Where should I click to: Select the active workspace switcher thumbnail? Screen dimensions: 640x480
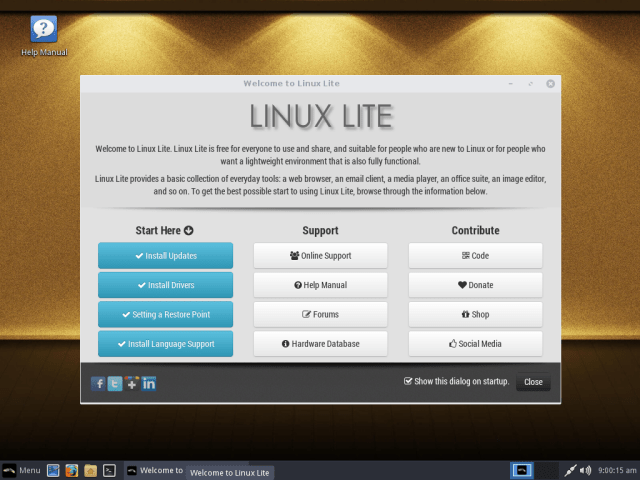(x=522, y=470)
